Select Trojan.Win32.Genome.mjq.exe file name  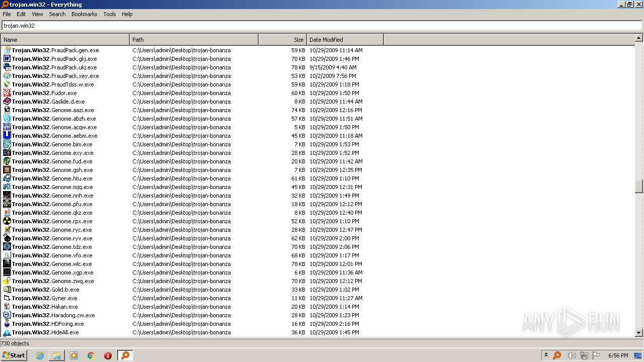pyautogui.click(x=52, y=187)
